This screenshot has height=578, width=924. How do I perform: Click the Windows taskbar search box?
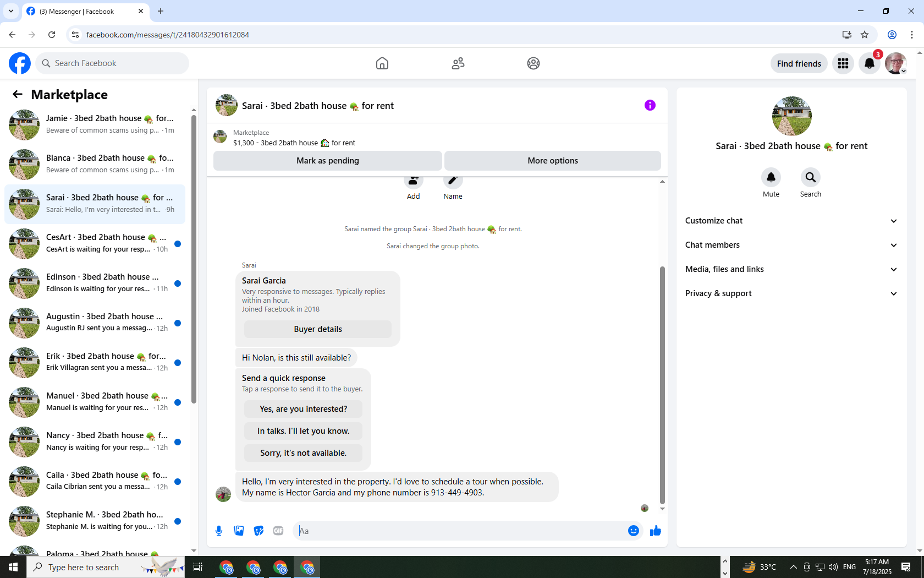106,567
